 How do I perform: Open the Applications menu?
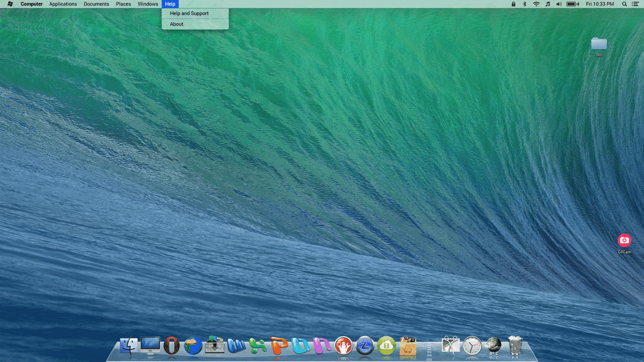pos(63,4)
